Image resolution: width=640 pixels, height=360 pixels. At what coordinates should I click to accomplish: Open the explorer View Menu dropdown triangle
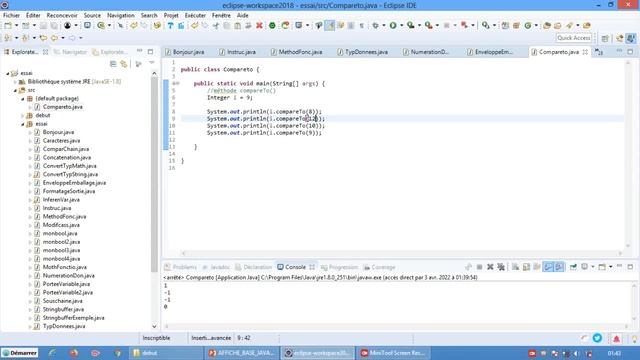pyautogui.click(x=152, y=63)
